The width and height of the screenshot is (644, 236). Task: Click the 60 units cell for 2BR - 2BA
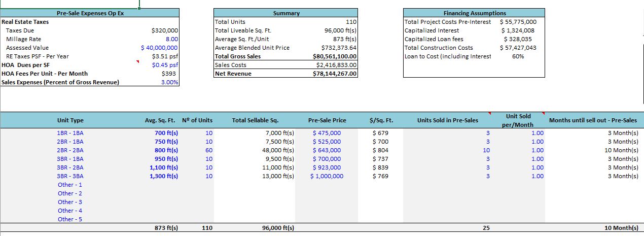[208, 150]
